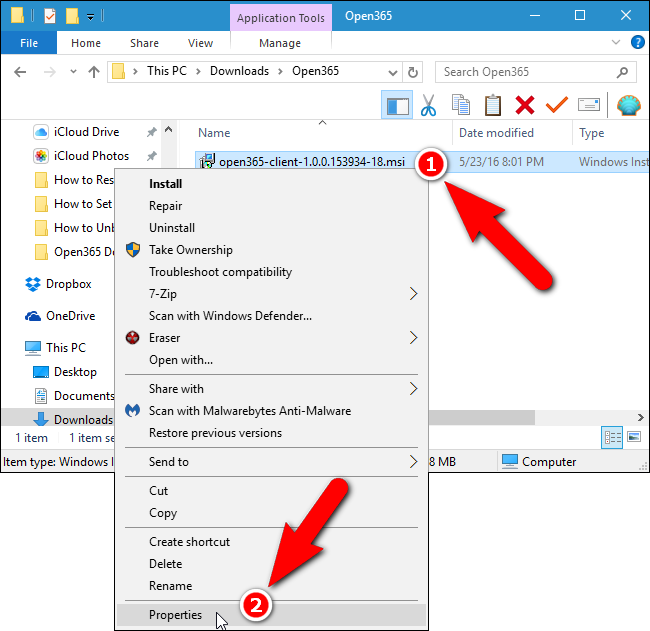Choose Open with... from context menu

(271, 360)
